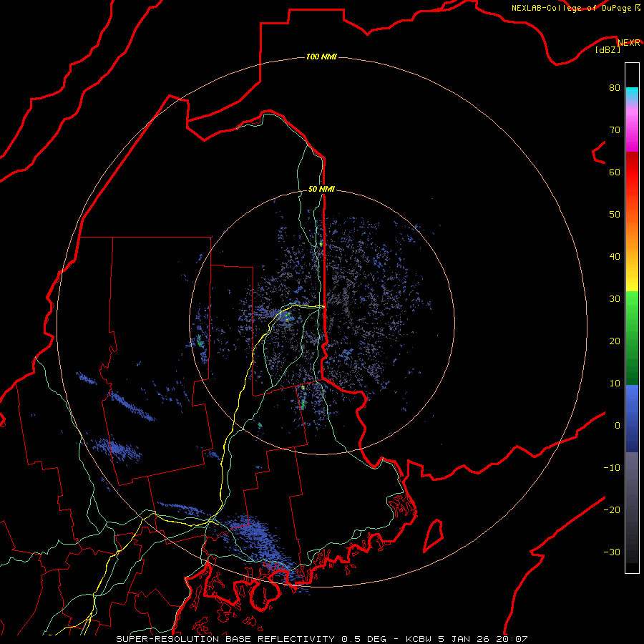Click the 0 value on the dBZ scale
Viewport: 644px width, 644px height.
pos(618,426)
